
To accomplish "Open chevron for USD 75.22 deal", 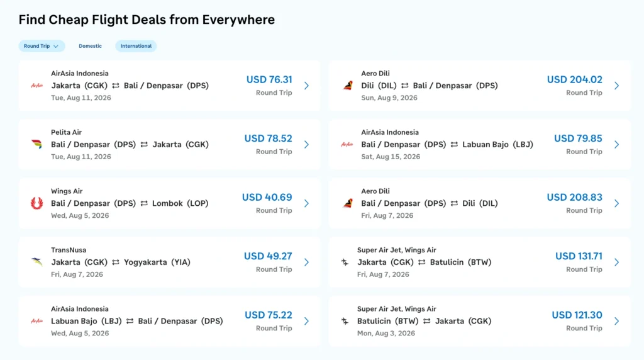I will 306,321.
